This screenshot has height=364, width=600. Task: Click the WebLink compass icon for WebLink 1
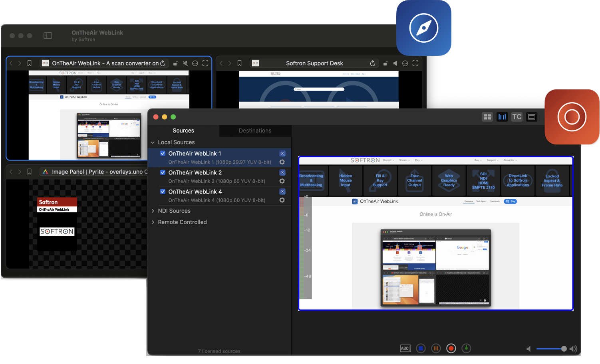click(x=282, y=153)
